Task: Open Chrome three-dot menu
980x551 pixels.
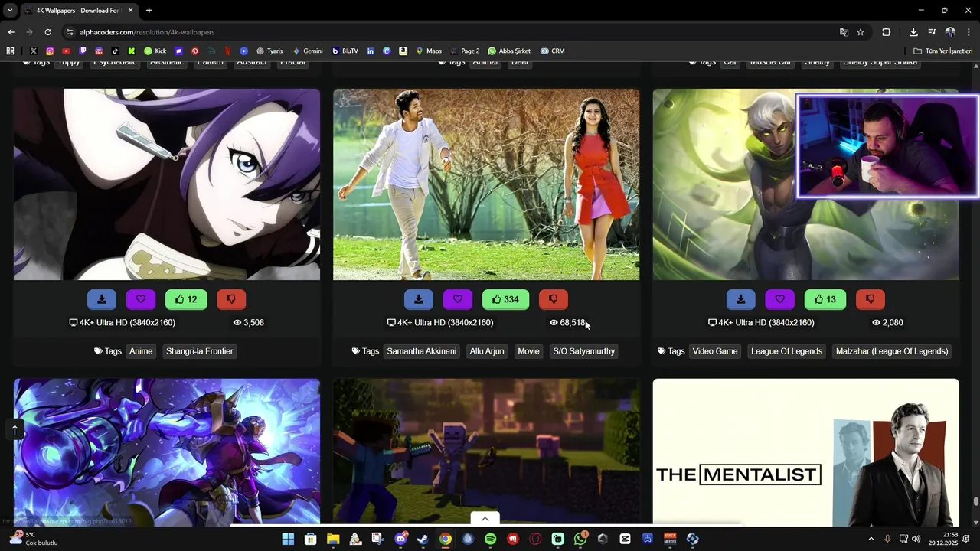Action: click(x=969, y=32)
